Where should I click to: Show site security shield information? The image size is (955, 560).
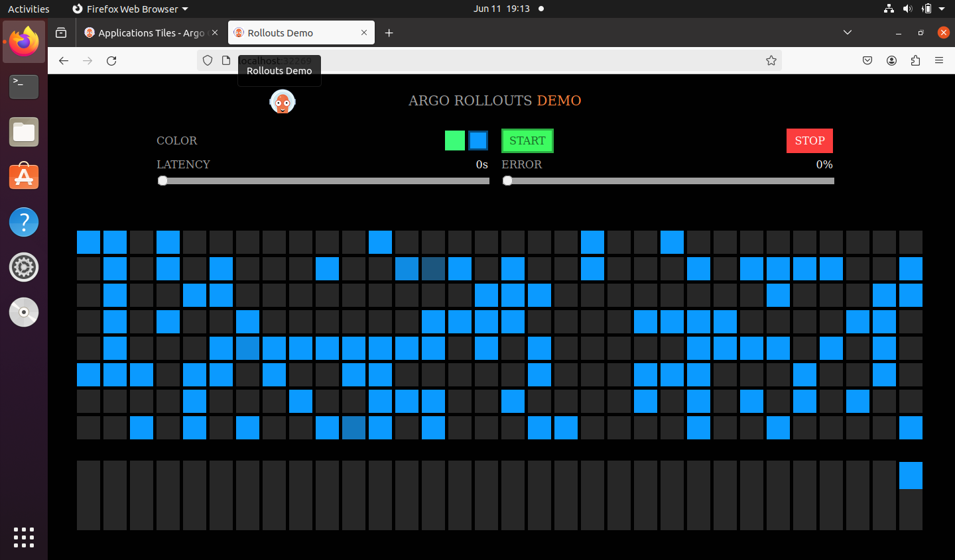[208, 61]
